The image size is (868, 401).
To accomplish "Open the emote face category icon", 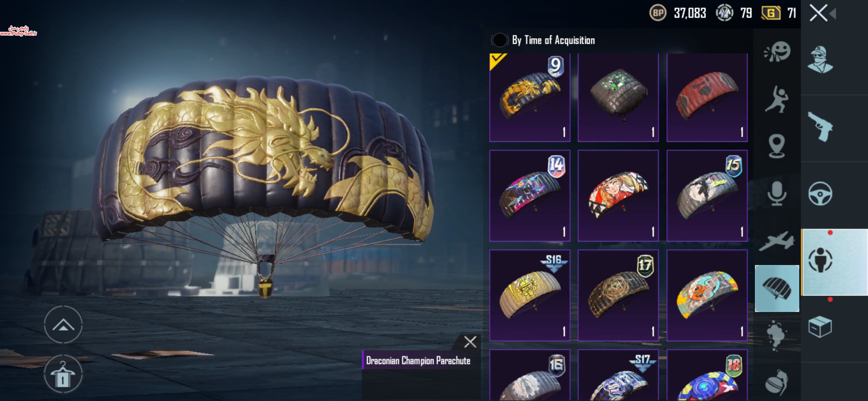I will 777,52.
